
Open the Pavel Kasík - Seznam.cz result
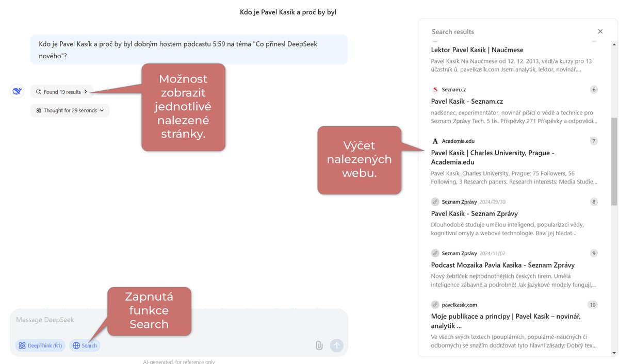point(467,102)
